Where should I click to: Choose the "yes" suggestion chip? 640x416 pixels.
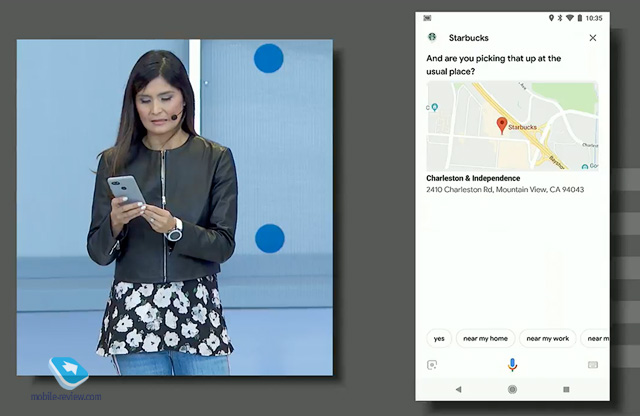tap(439, 338)
